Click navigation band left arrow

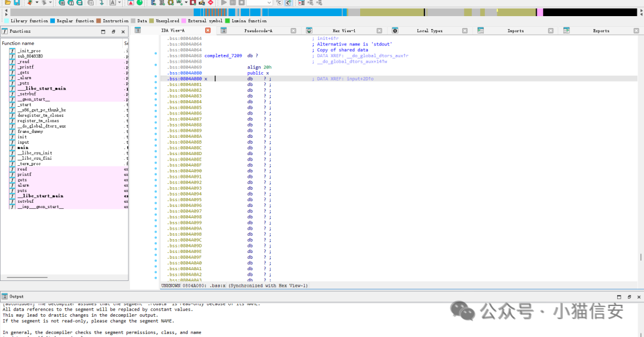coord(6,10)
